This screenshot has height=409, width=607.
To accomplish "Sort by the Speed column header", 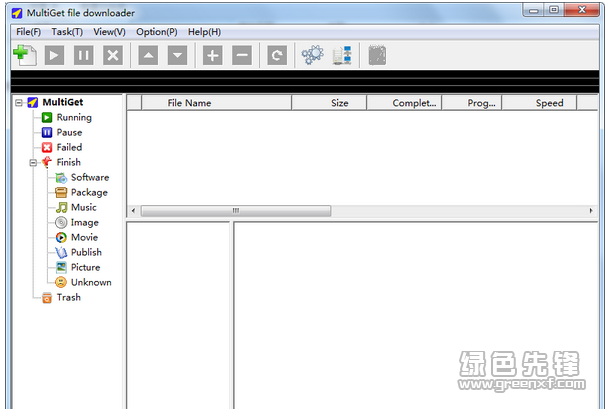I will pyautogui.click(x=539, y=103).
